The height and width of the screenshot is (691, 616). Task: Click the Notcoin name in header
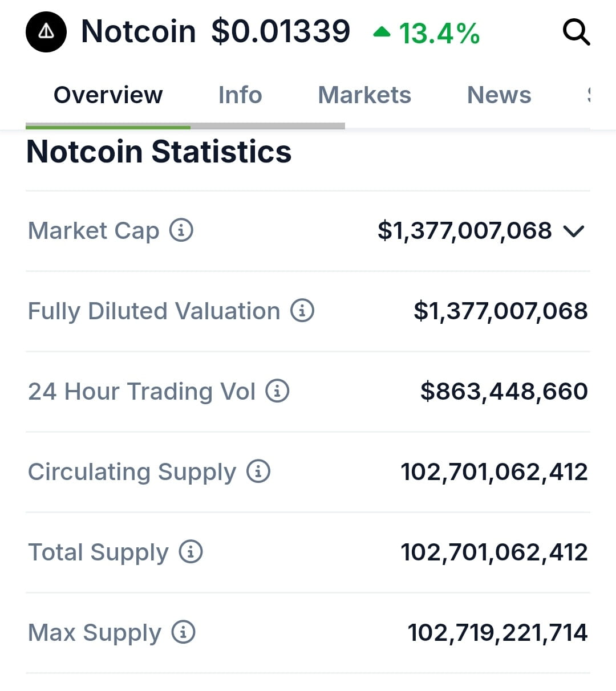pyautogui.click(x=139, y=31)
